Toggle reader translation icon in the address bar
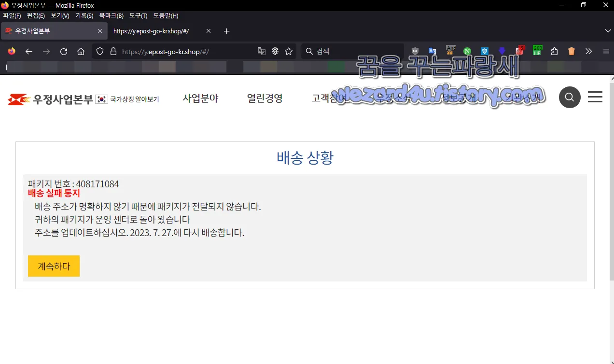The height and width of the screenshot is (364, 614). pos(261,51)
